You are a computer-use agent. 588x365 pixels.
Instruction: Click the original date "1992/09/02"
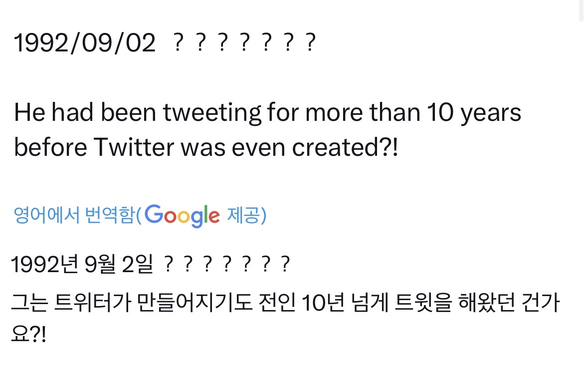[x=85, y=44]
